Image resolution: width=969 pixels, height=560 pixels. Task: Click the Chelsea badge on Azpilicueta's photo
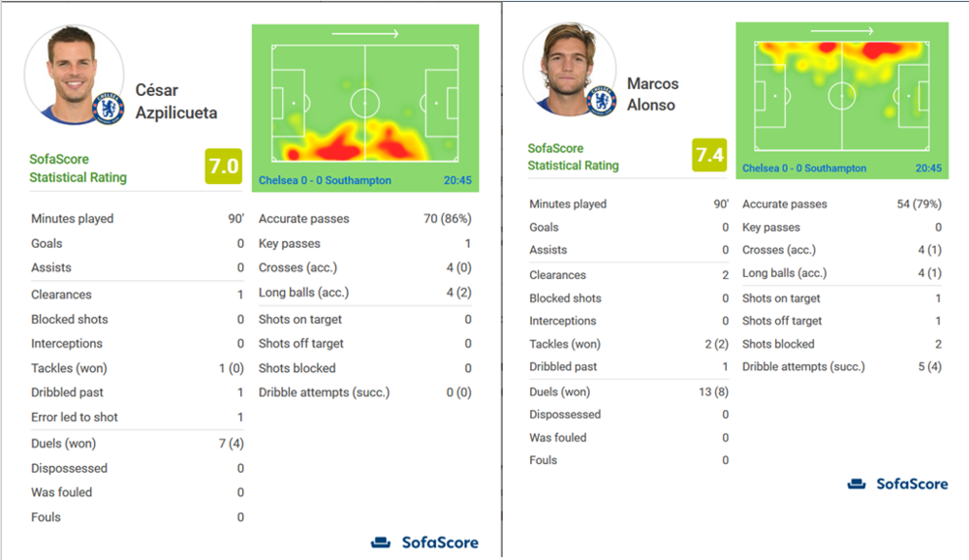pos(109,109)
